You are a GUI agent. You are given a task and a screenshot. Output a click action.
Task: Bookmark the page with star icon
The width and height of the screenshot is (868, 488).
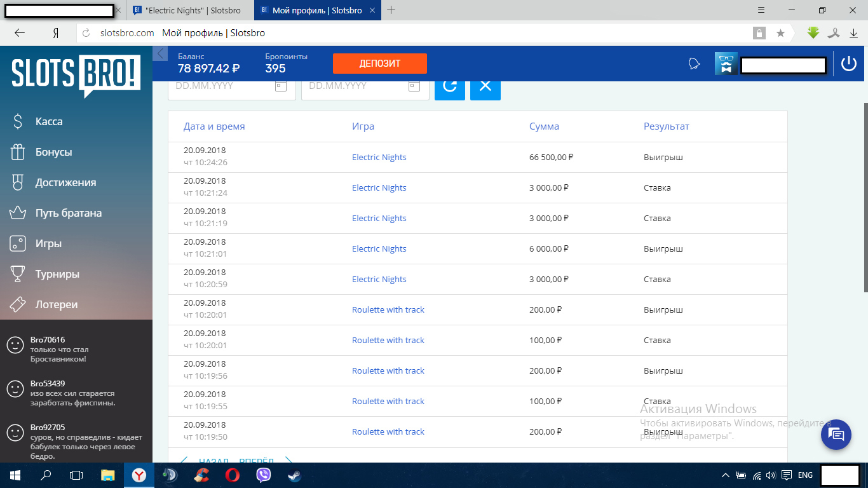click(x=780, y=33)
